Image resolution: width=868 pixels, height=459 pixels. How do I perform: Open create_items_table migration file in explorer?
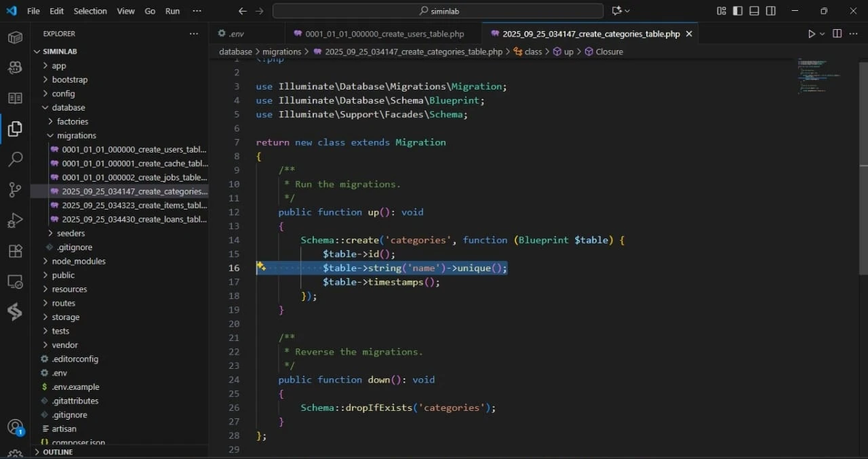134,205
